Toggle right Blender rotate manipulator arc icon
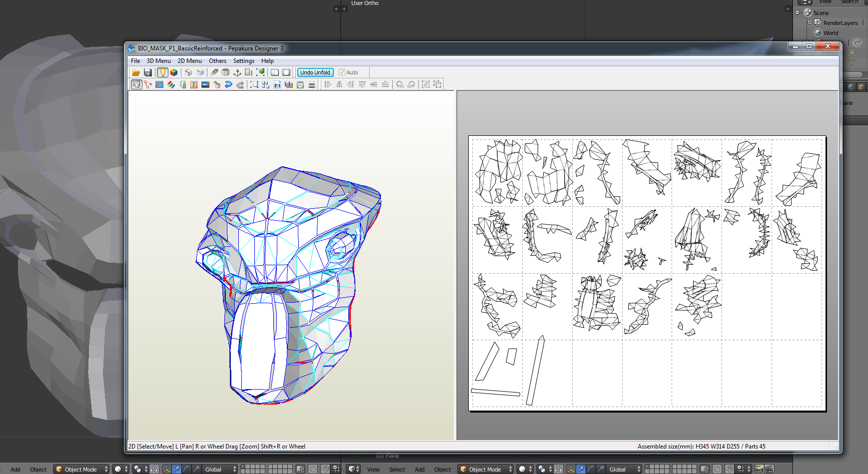Viewport: 868px width, 474px height. tap(591, 469)
